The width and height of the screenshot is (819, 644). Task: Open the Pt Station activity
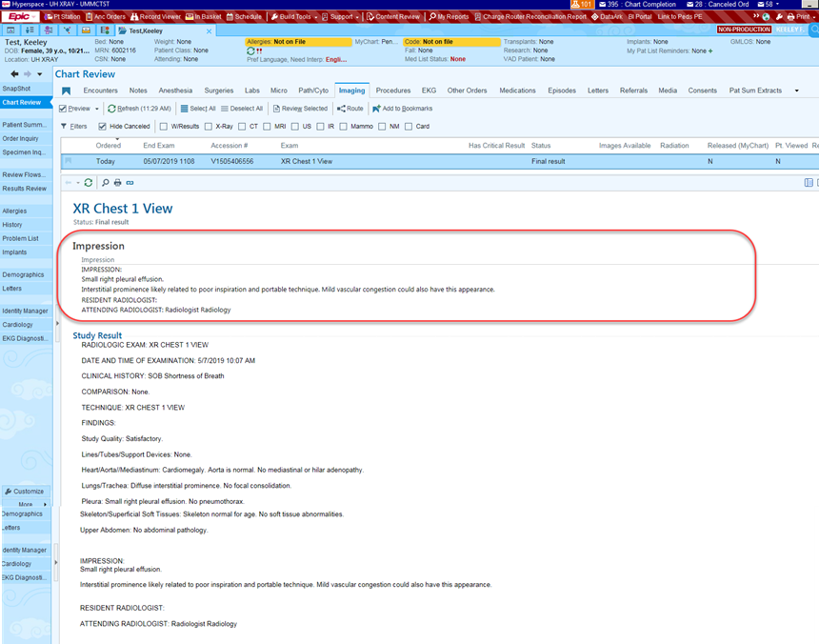click(x=63, y=17)
